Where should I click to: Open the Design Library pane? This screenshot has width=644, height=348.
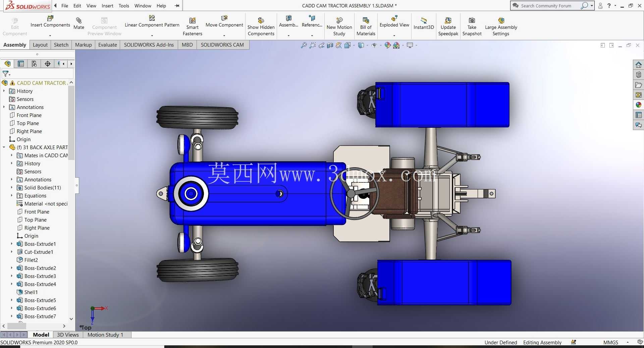639,75
